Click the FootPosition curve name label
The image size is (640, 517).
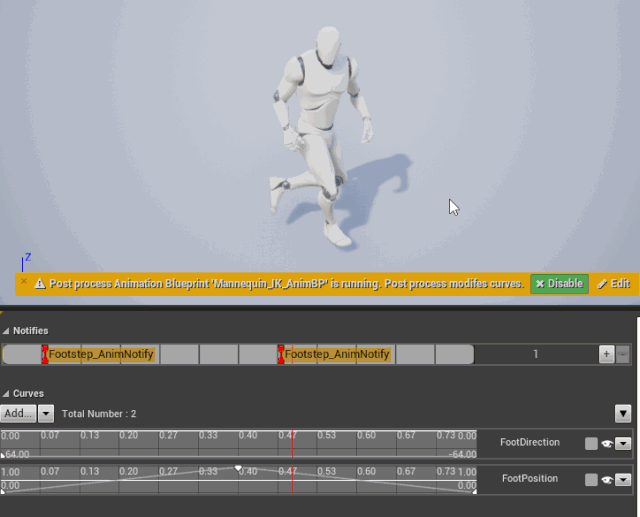pyautogui.click(x=530, y=478)
